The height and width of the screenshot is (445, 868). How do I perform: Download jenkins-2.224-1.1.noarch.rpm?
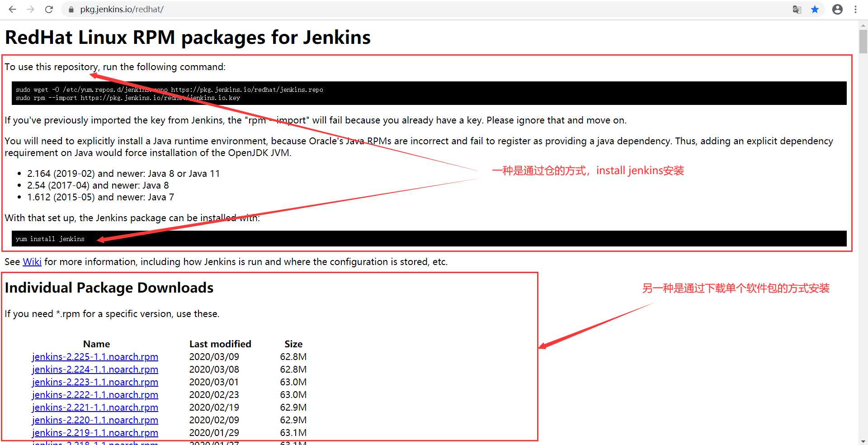point(95,369)
